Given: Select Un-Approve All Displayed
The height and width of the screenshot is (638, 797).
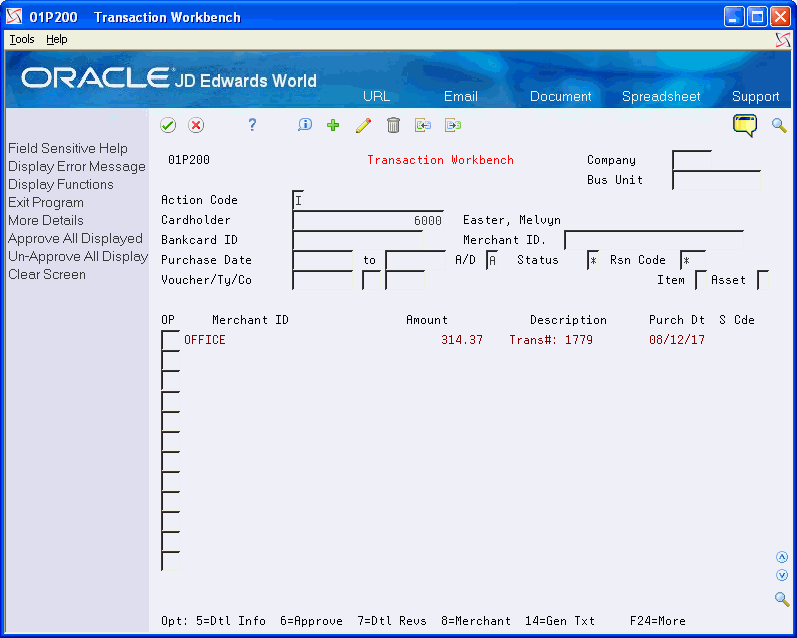Looking at the screenshot, I should click(x=78, y=256).
